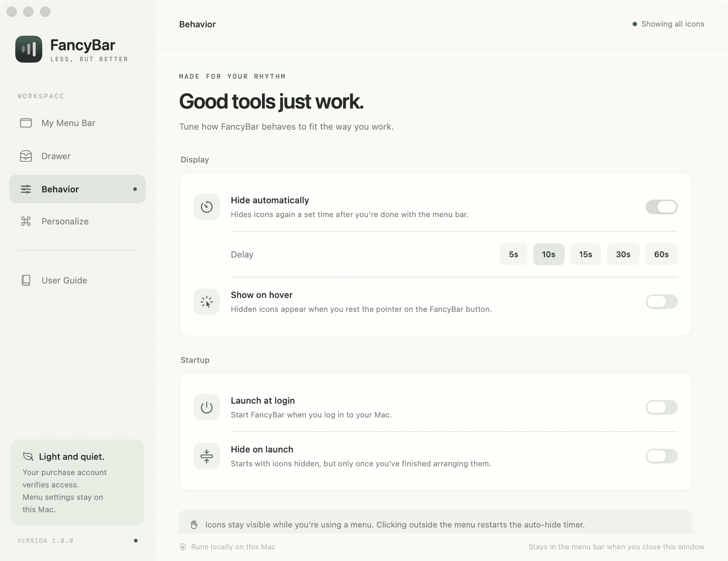Click the Tune how FancyBar behaves description
Image resolution: width=728 pixels, height=561 pixels.
286,127
